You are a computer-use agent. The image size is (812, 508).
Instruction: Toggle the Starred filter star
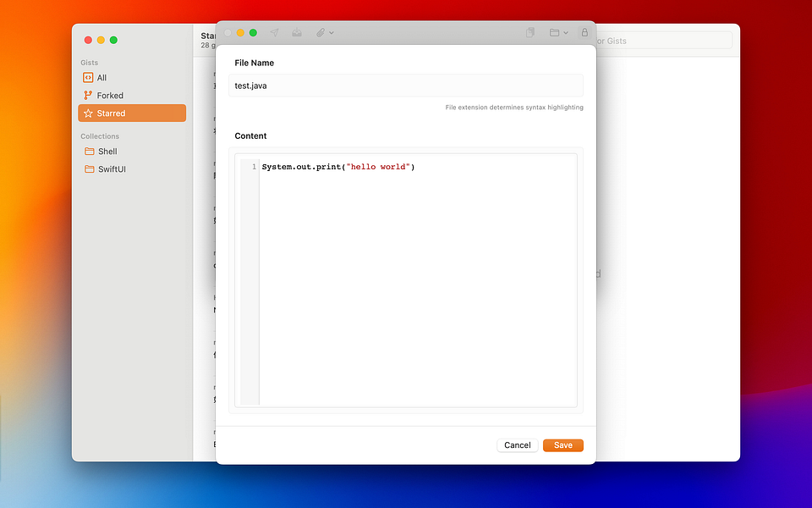[90, 113]
